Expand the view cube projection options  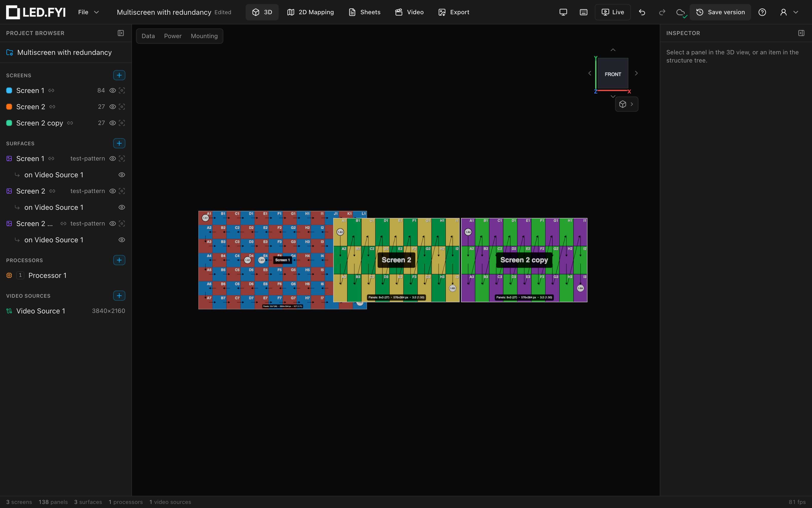[627, 104]
